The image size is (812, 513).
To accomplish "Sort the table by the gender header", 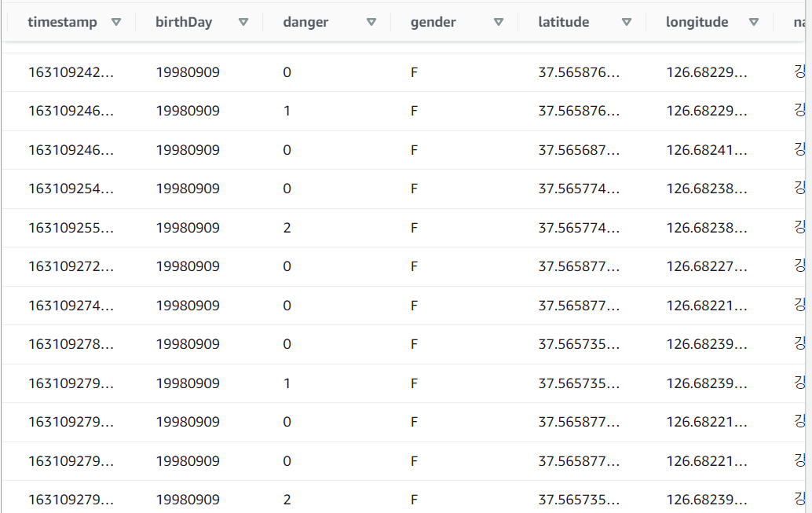I will point(433,22).
